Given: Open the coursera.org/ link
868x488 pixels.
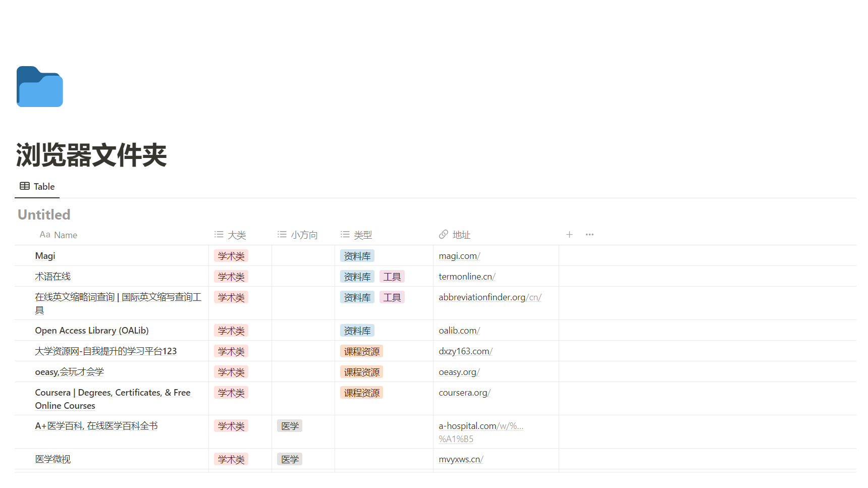Looking at the screenshot, I should [464, 393].
